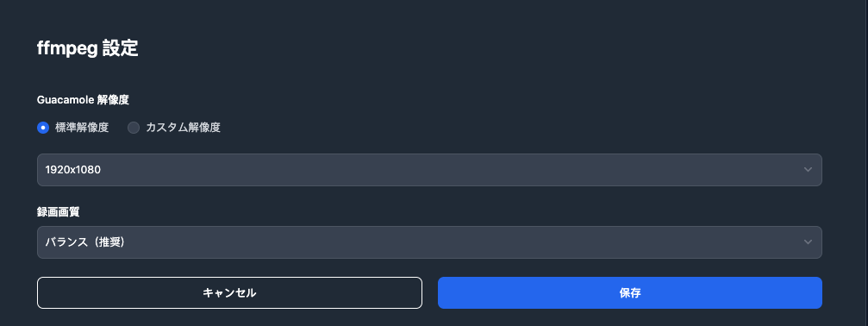Click the カスタム解像度 label text
The height and width of the screenshot is (326, 868).
click(184, 128)
